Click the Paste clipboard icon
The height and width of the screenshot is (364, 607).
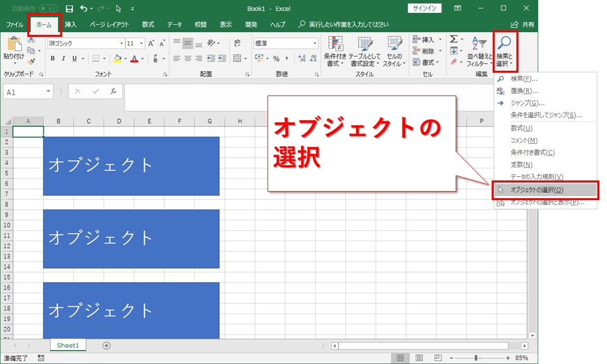pyautogui.click(x=14, y=44)
